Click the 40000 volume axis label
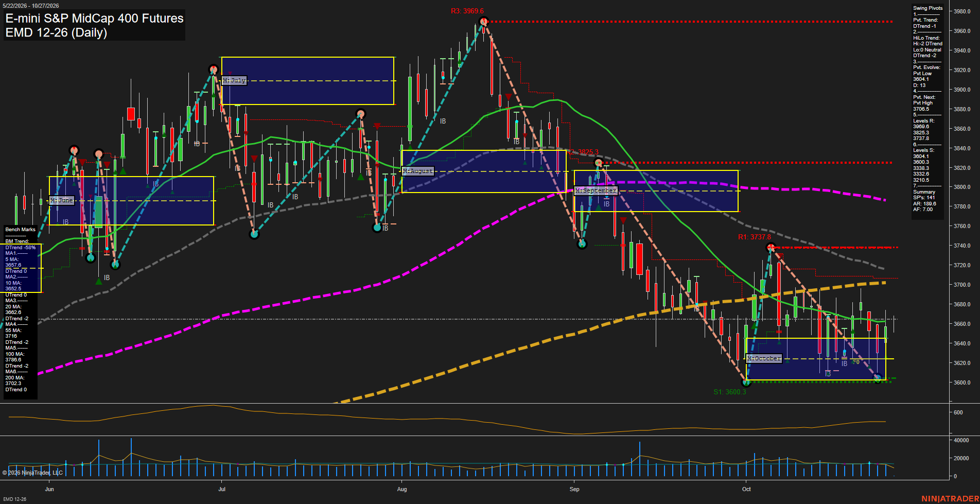The height and width of the screenshot is (504, 980). tap(961, 441)
